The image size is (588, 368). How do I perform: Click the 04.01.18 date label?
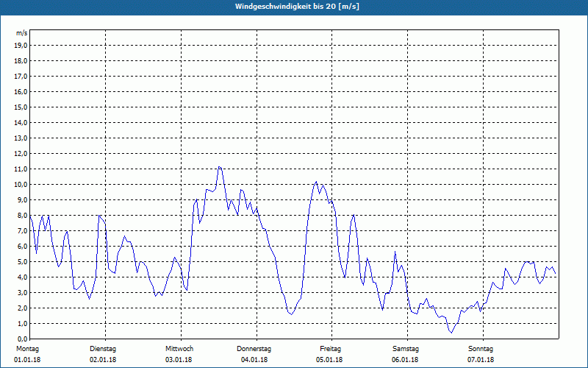(254, 360)
